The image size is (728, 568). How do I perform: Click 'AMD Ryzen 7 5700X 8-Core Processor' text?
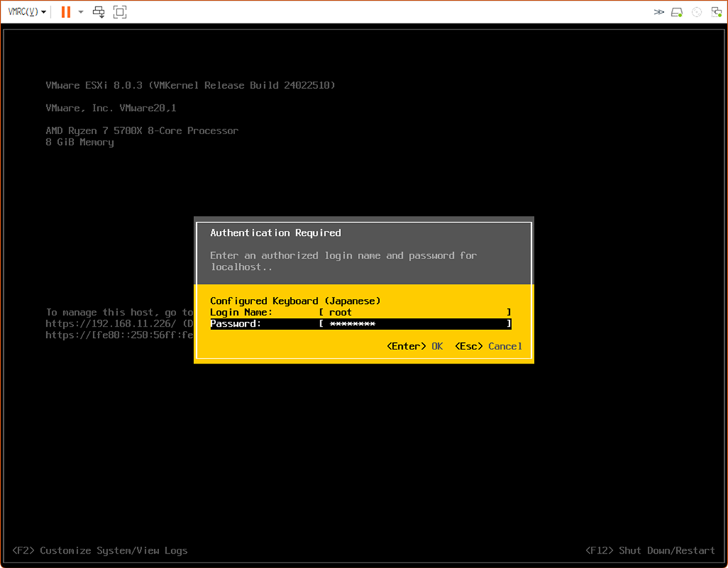pos(142,131)
